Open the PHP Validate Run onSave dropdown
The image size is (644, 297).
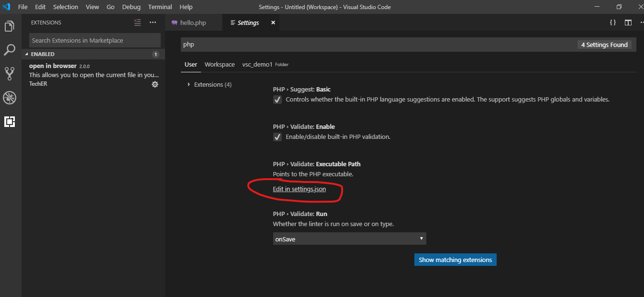click(x=350, y=239)
